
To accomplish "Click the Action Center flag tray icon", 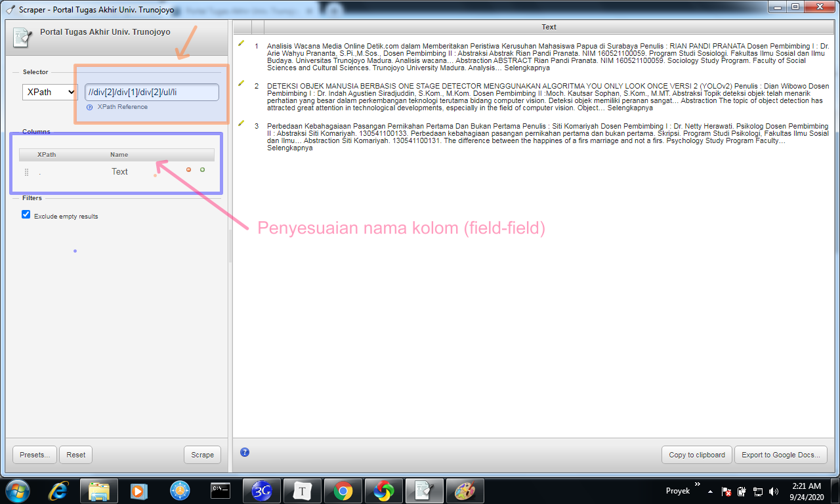I will (727, 491).
